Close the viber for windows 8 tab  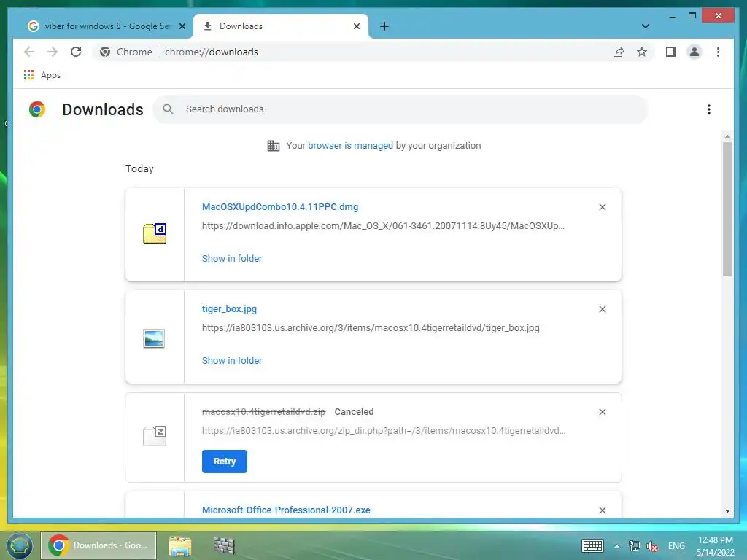point(182,26)
